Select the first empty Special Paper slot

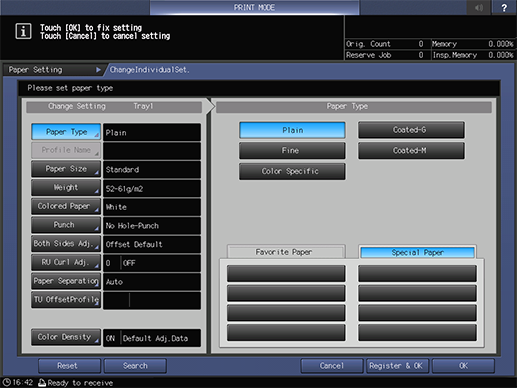(x=417, y=273)
